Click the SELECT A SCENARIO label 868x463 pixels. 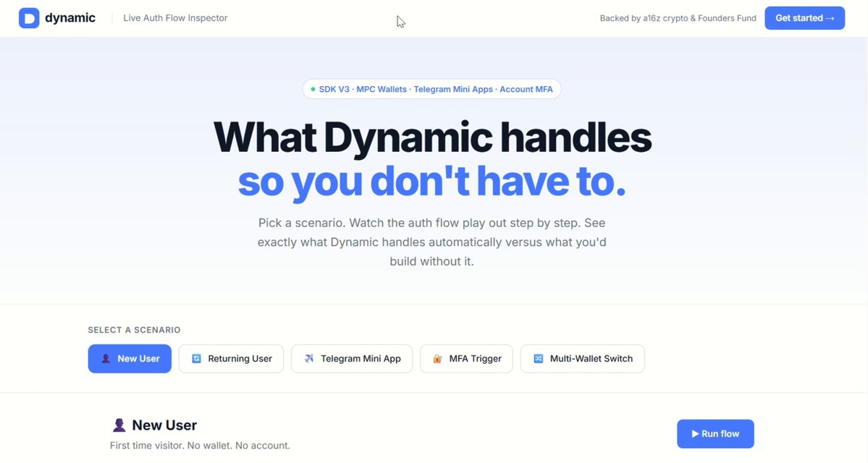tap(134, 330)
